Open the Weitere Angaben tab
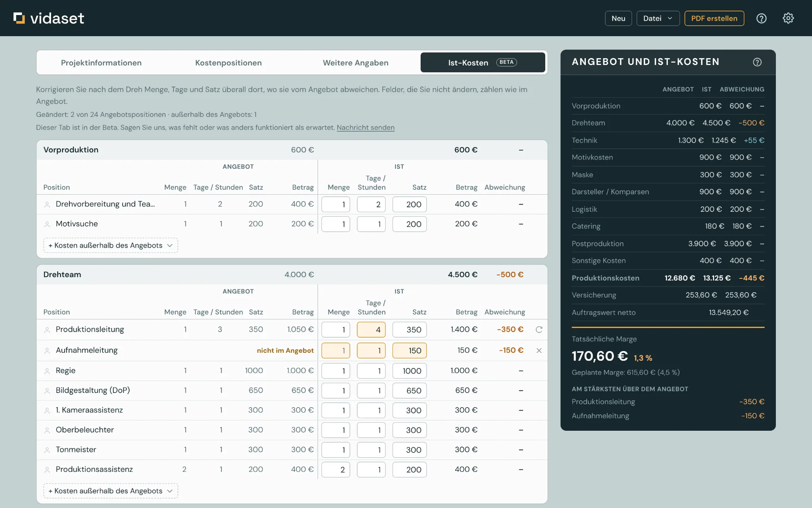 [x=356, y=63]
